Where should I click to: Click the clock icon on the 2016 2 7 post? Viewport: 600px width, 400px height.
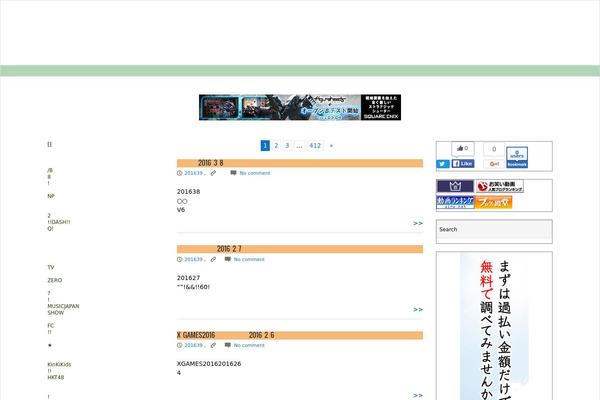click(179, 259)
